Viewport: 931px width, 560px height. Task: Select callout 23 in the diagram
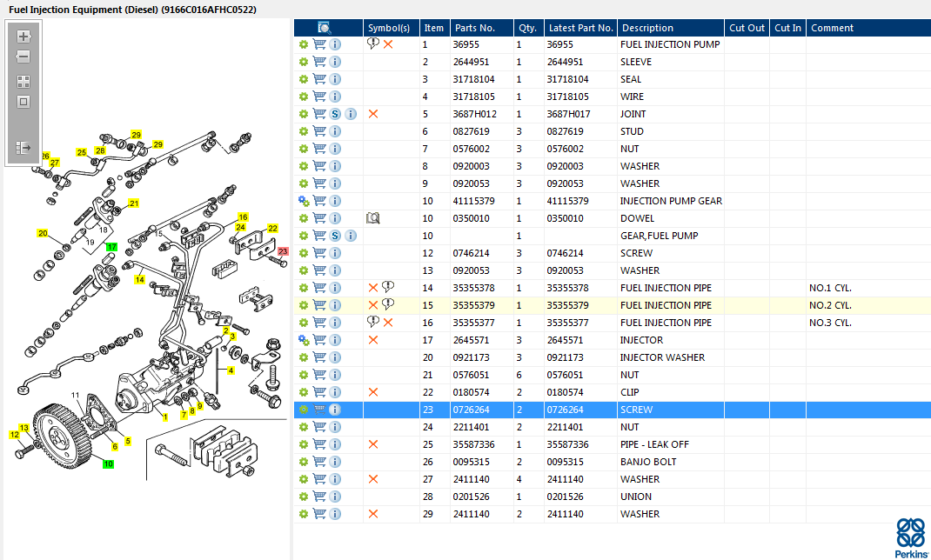[283, 251]
